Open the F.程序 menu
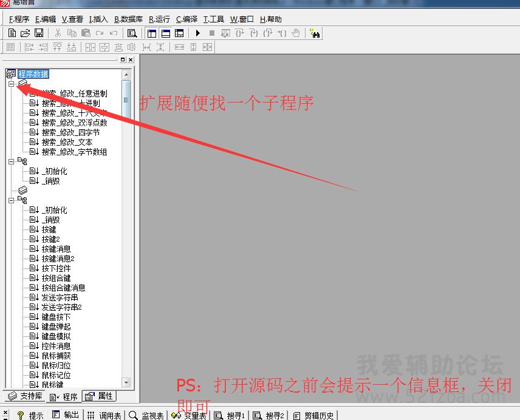The width and height of the screenshot is (520, 420). click(x=19, y=19)
